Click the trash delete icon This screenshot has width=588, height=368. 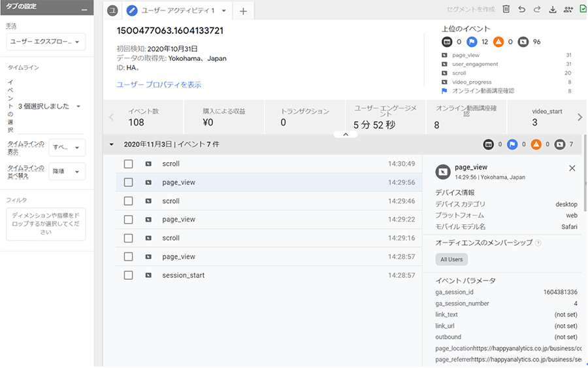click(x=506, y=10)
